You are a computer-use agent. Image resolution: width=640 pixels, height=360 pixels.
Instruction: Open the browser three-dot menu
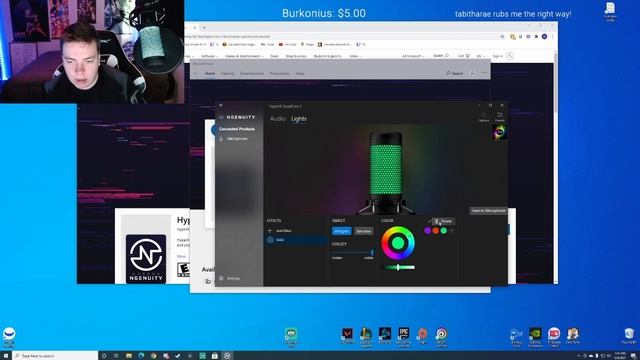(x=552, y=36)
